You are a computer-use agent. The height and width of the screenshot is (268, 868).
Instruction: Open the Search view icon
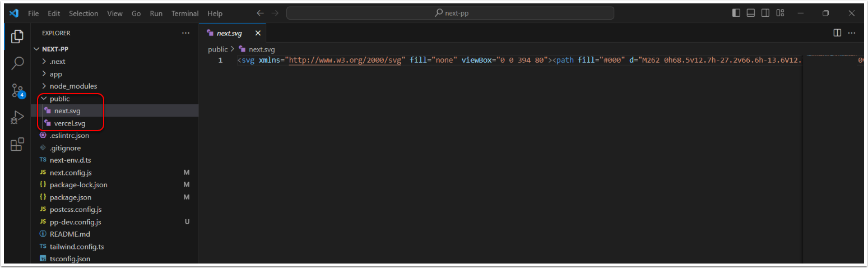click(17, 63)
